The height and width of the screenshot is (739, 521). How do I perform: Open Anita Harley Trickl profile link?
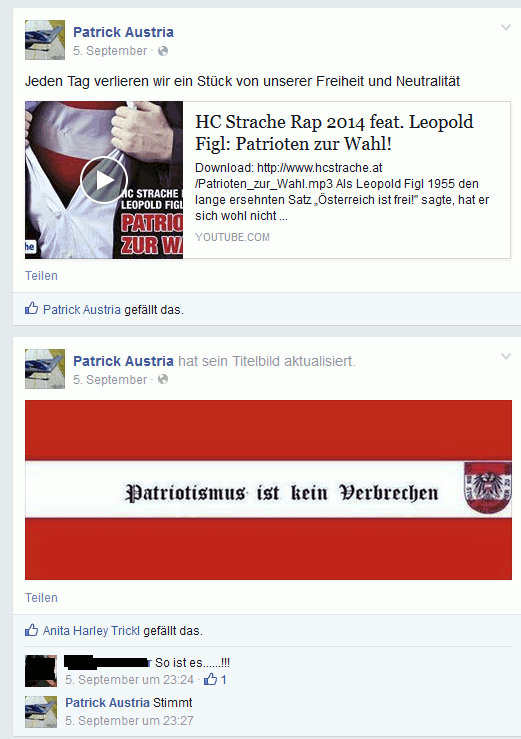91,631
